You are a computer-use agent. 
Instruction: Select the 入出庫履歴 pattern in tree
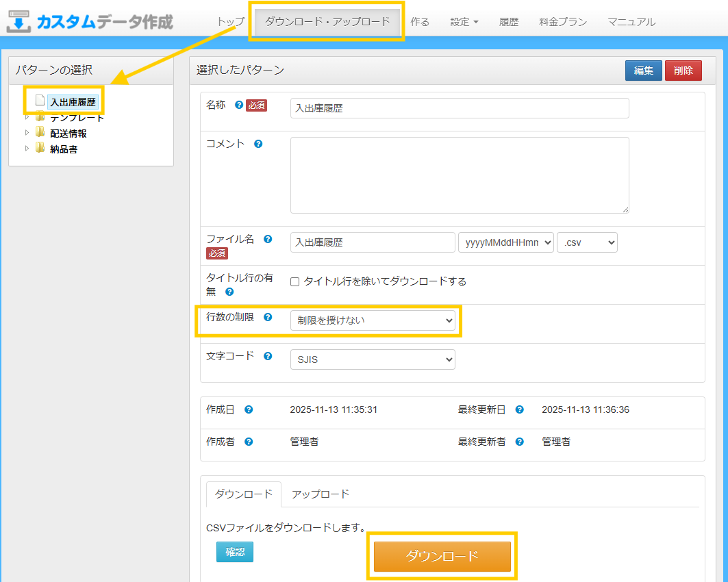tap(73, 103)
